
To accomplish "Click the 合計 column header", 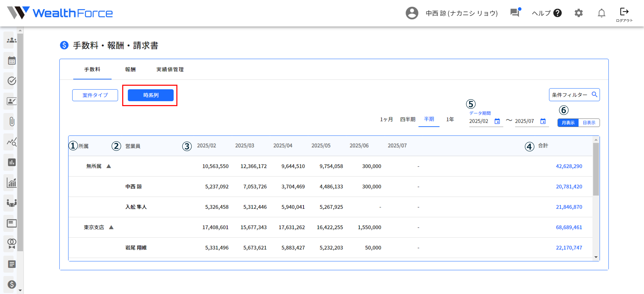I will 543,146.
